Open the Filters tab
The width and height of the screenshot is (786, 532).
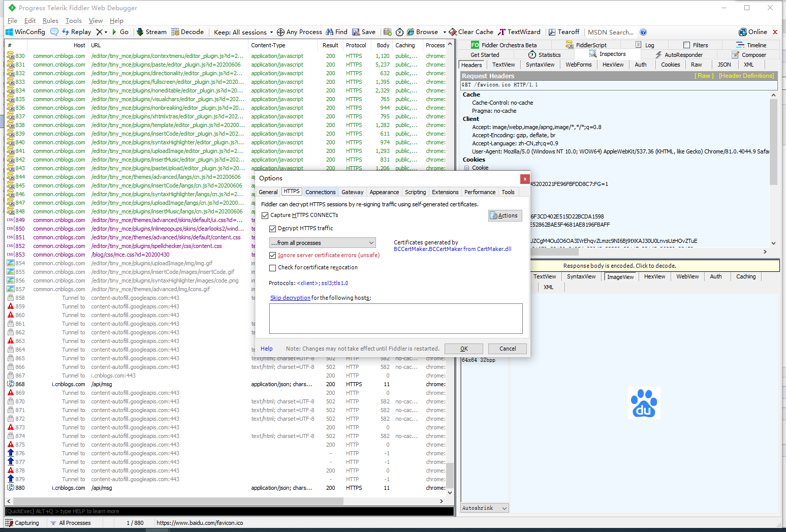696,45
